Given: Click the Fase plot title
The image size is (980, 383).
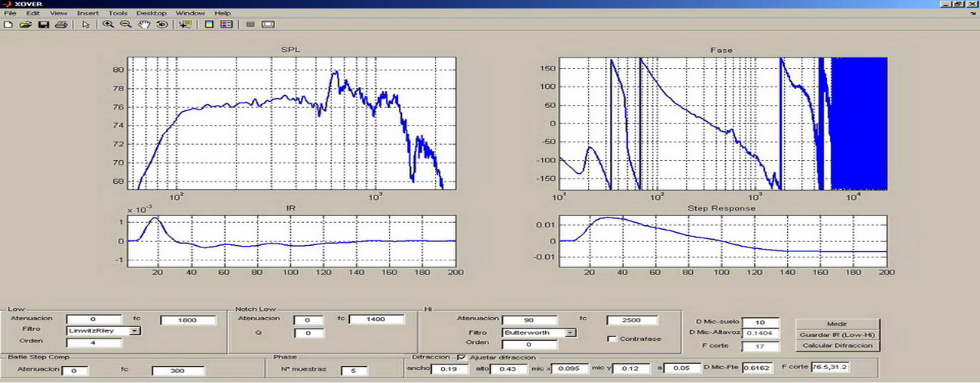Looking at the screenshot, I should [721, 51].
